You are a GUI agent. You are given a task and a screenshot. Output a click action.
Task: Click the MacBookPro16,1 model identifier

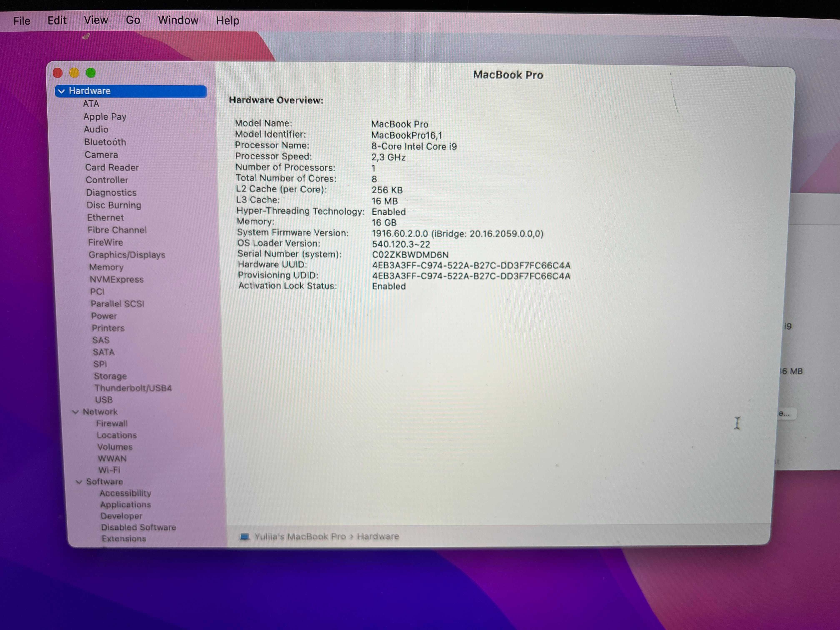click(x=406, y=135)
